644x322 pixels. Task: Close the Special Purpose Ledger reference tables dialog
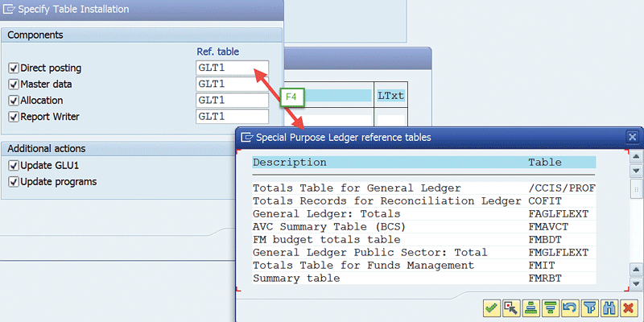point(632,138)
